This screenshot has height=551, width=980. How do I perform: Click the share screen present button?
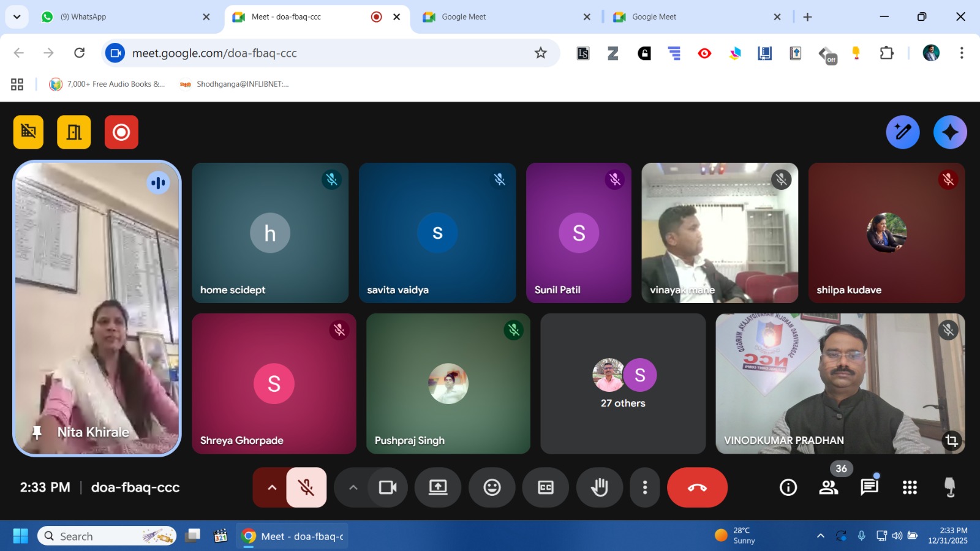point(438,487)
